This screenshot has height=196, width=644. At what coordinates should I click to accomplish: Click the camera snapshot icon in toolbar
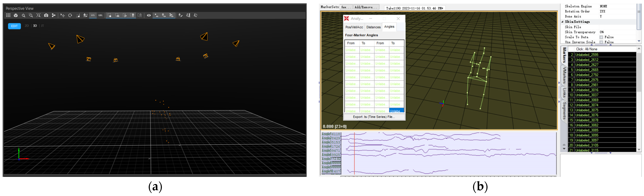coord(46,16)
